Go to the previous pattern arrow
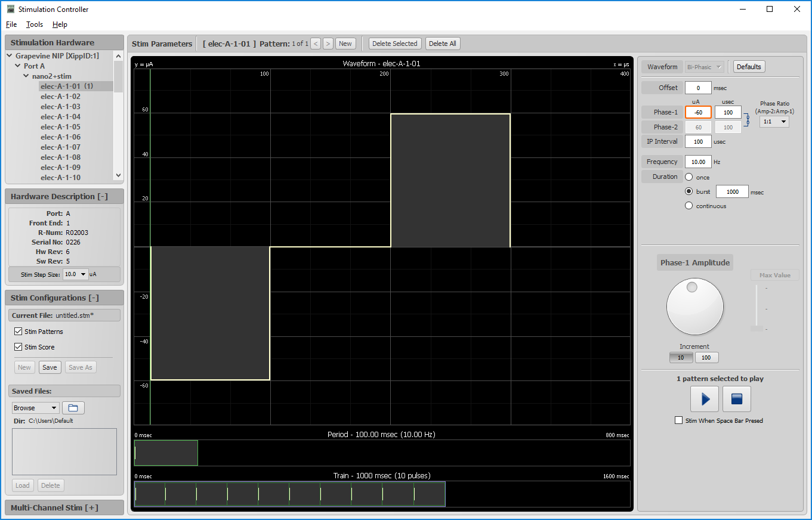The width and height of the screenshot is (812, 520). click(x=316, y=44)
